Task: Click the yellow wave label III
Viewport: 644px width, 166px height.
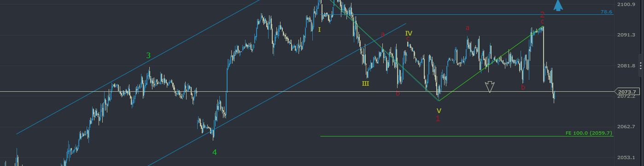Action: click(x=365, y=83)
